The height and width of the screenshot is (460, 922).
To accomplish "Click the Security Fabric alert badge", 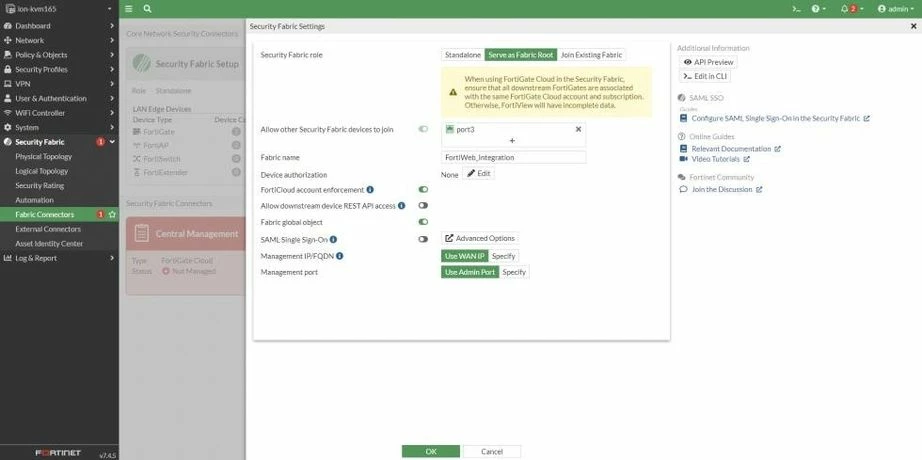I will [x=101, y=142].
